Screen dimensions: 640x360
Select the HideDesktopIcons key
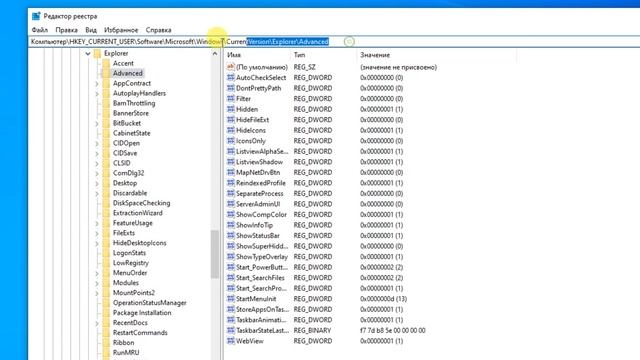[140, 243]
